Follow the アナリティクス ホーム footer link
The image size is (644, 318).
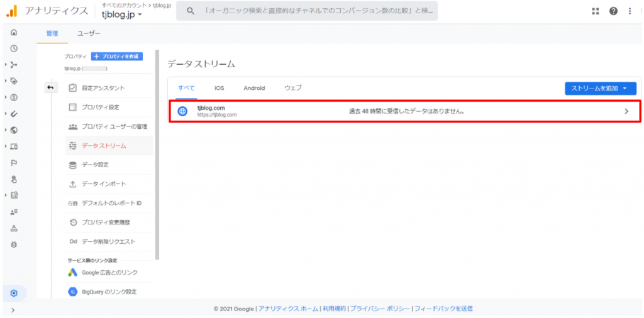pos(288,309)
